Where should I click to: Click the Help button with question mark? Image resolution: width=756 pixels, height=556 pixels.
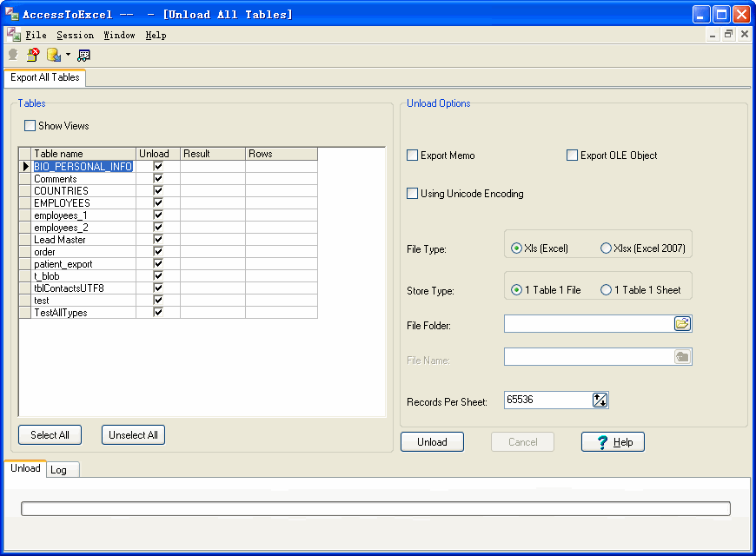point(613,442)
